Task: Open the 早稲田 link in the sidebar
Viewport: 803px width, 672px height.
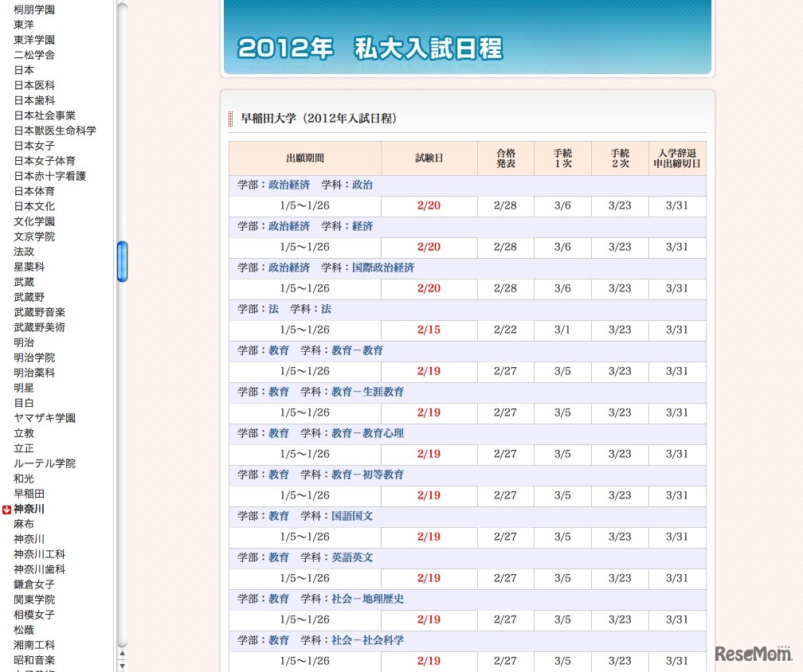Action: (29, 494)
